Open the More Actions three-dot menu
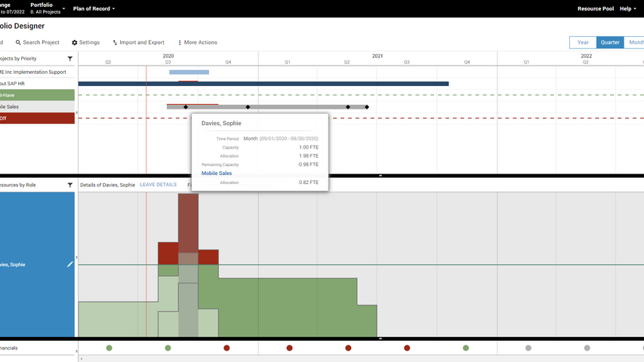 [180, 43]
